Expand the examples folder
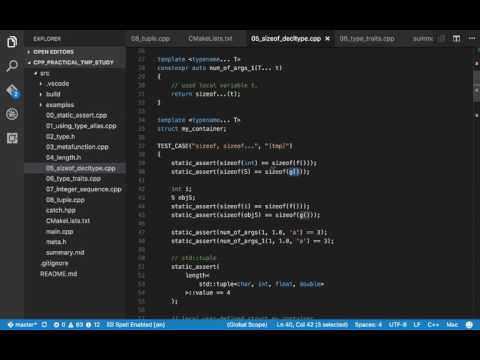Screen dimensions: 480x360 [75, 105]
